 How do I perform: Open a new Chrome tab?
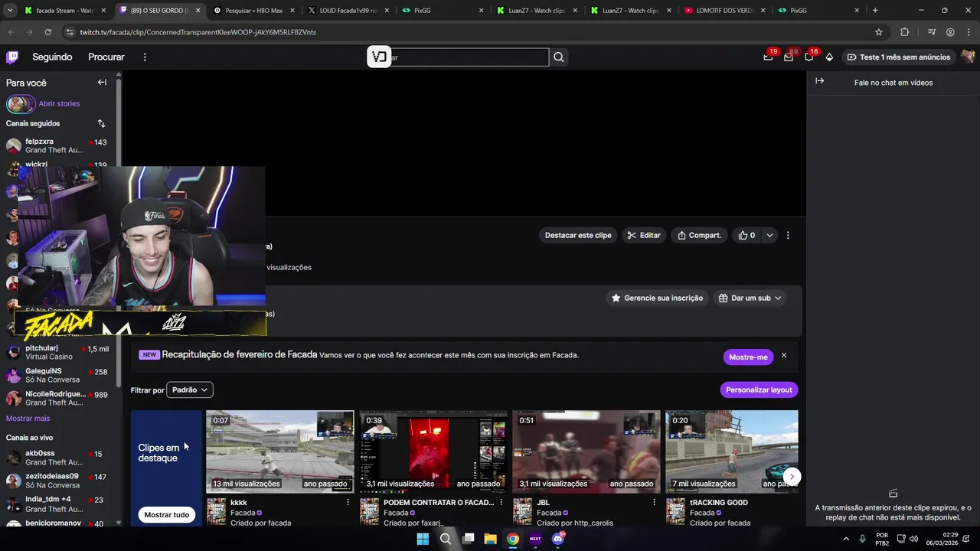[875, 11]
